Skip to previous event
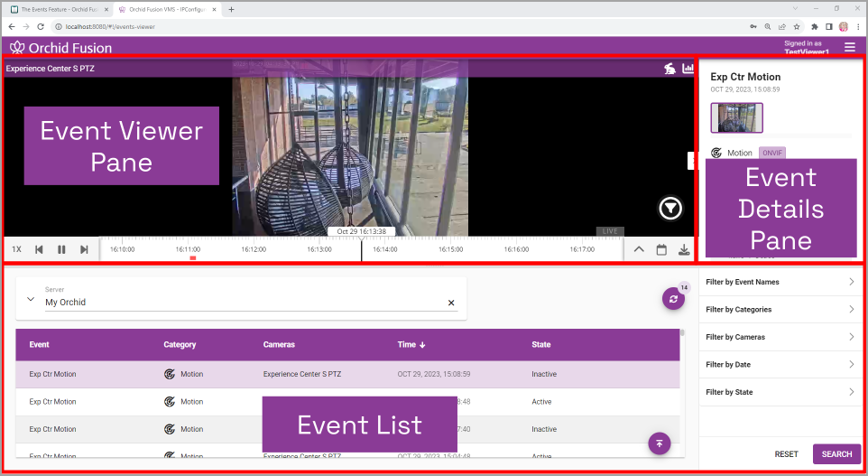 39,249
